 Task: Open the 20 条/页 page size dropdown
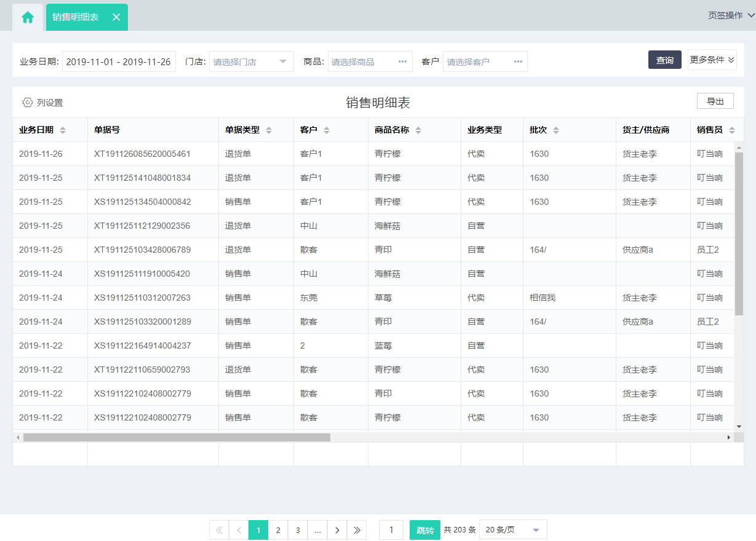tap(513, 530)
